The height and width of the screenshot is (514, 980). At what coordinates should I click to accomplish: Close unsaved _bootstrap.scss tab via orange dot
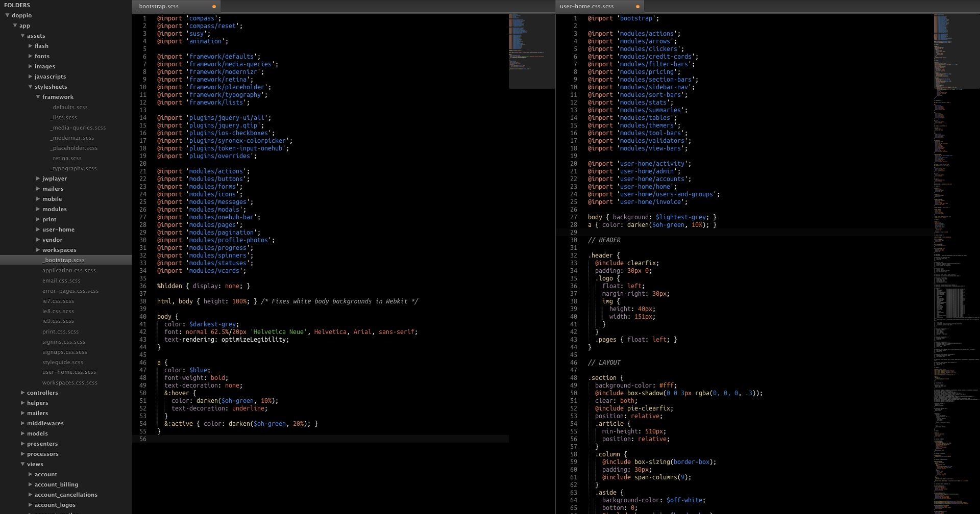(214, 7)
